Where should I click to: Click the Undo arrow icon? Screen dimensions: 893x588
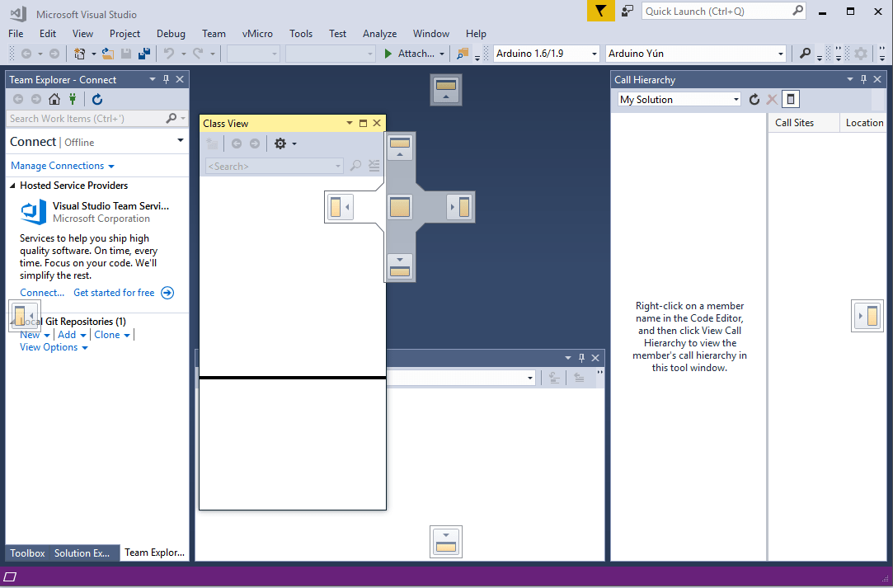click(169, 54)
